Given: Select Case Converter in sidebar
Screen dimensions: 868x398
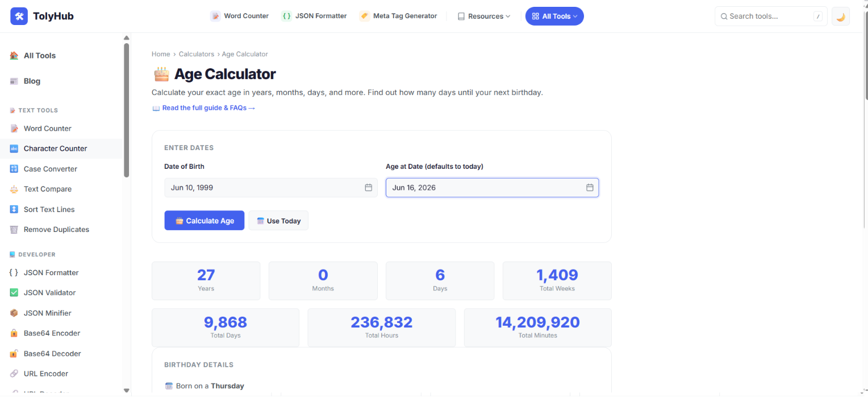Looking at the screenshot, I should [61, 169].
